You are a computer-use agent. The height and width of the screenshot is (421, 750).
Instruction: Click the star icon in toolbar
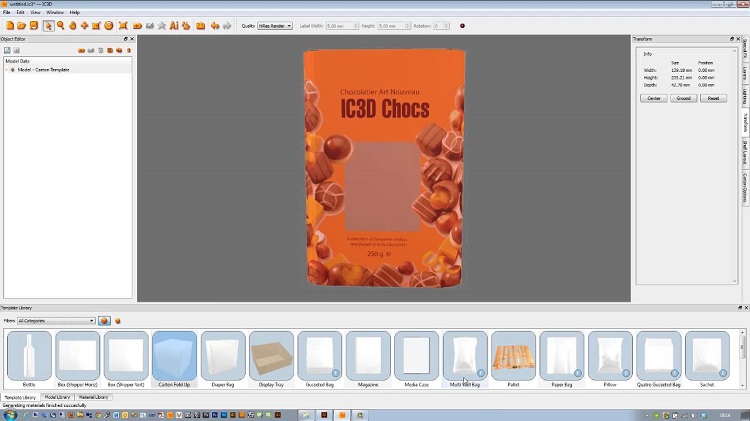pos(162,26)
